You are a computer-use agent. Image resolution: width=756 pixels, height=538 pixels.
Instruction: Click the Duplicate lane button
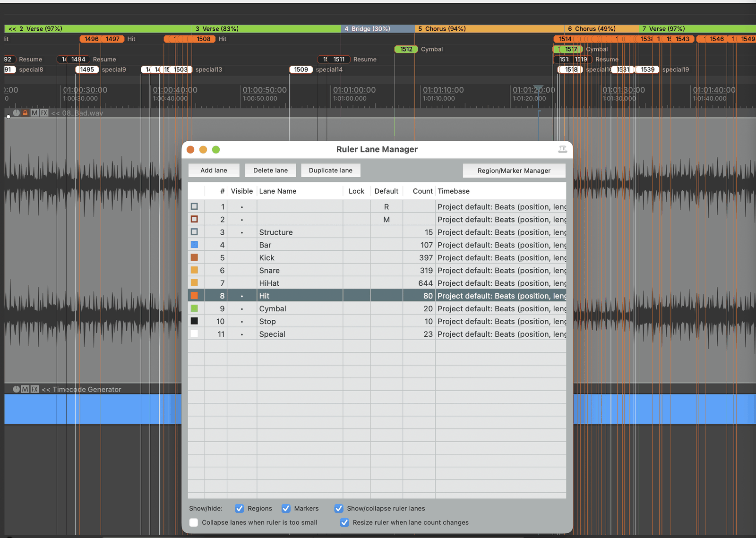point(331,171)
